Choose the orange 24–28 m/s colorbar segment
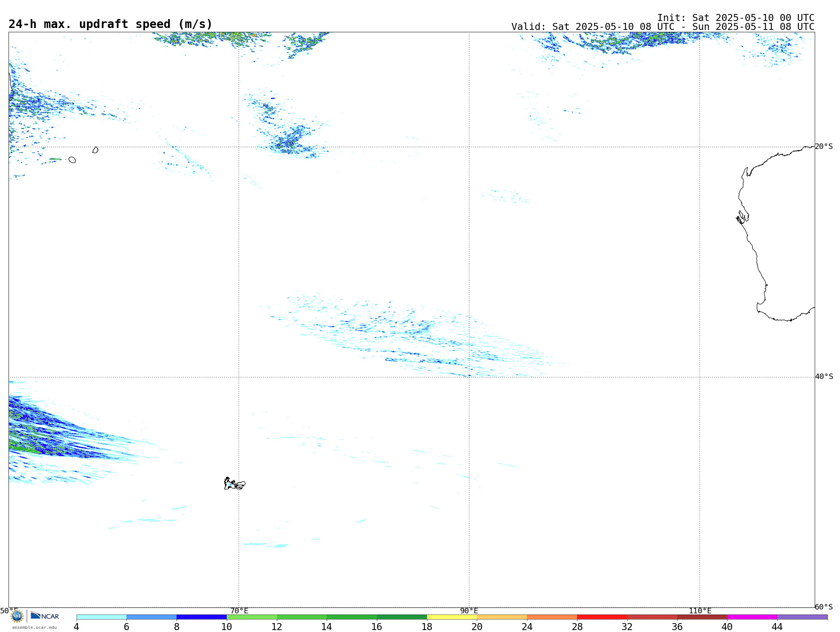 coord(552,617)
